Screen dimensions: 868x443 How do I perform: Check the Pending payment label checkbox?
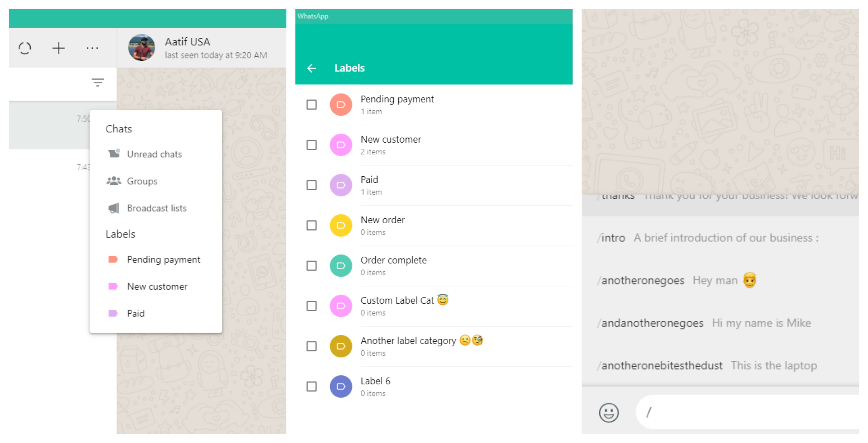[311, 105]
